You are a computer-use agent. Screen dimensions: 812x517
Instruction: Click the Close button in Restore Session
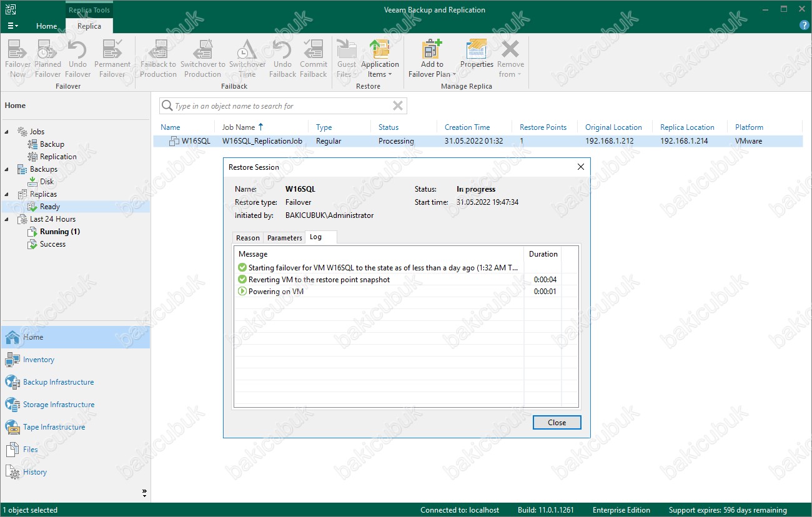(x=557, y=423)
